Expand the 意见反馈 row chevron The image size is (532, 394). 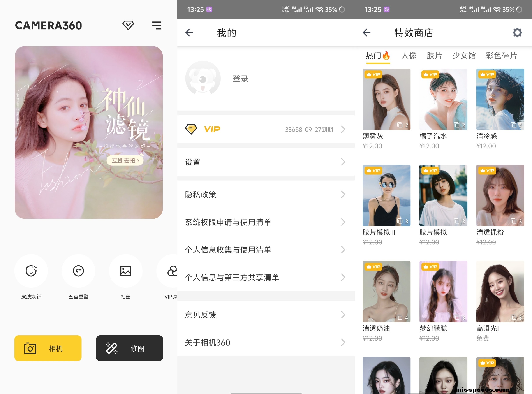click(343, 315)
